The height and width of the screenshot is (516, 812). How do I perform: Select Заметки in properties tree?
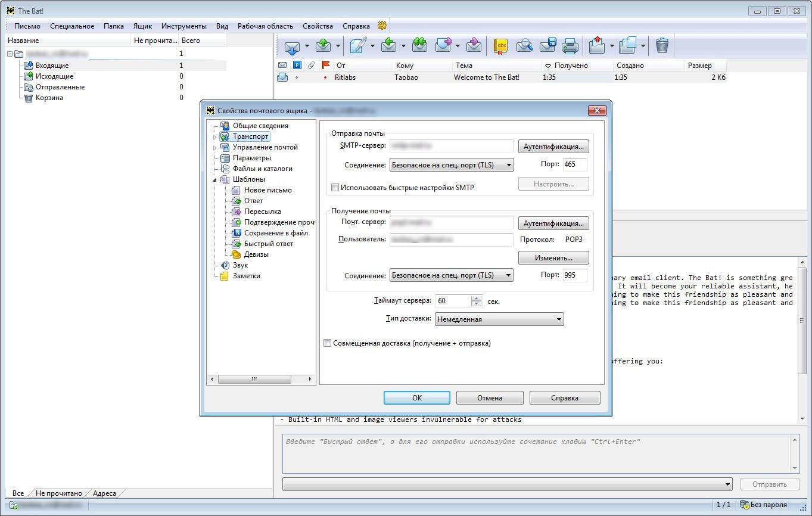246,276
